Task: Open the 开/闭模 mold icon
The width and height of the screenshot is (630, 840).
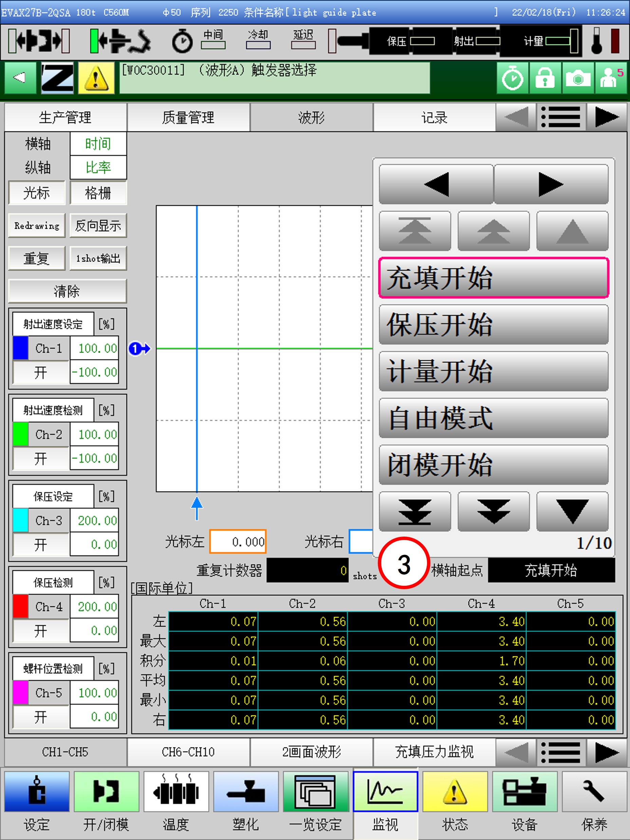Action: click(x=106, y=791)
